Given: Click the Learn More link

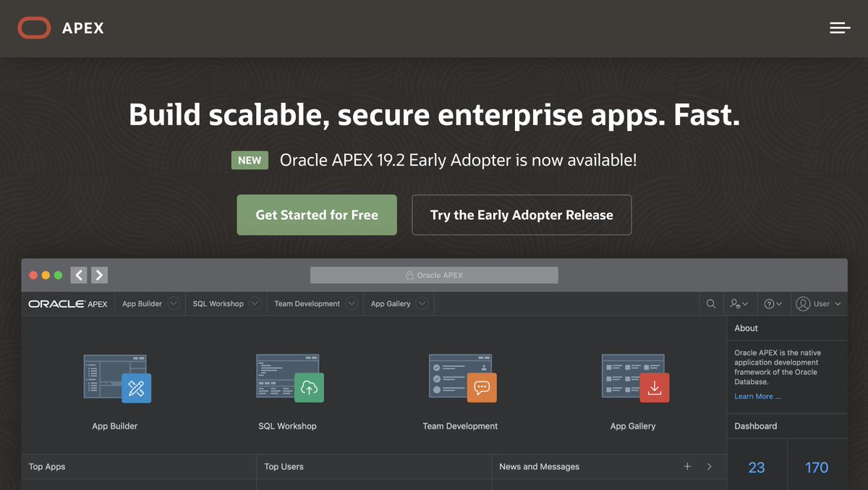Looking at the screenshot, I should tap(757, 397).
